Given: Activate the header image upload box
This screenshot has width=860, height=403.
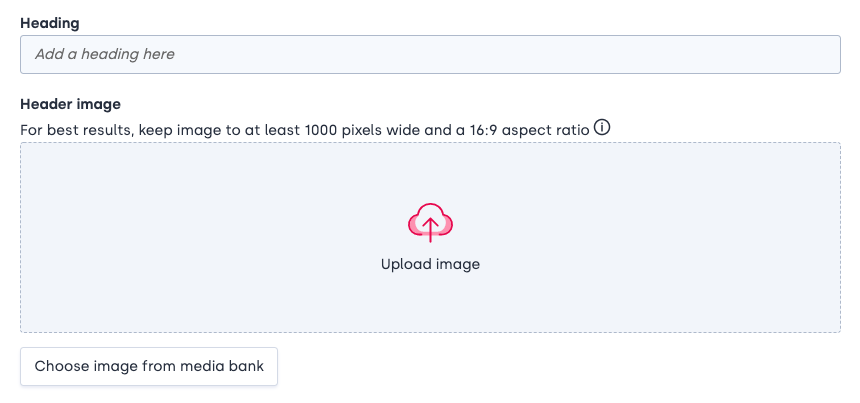Looking at the screenshot, I should point(431,237).
